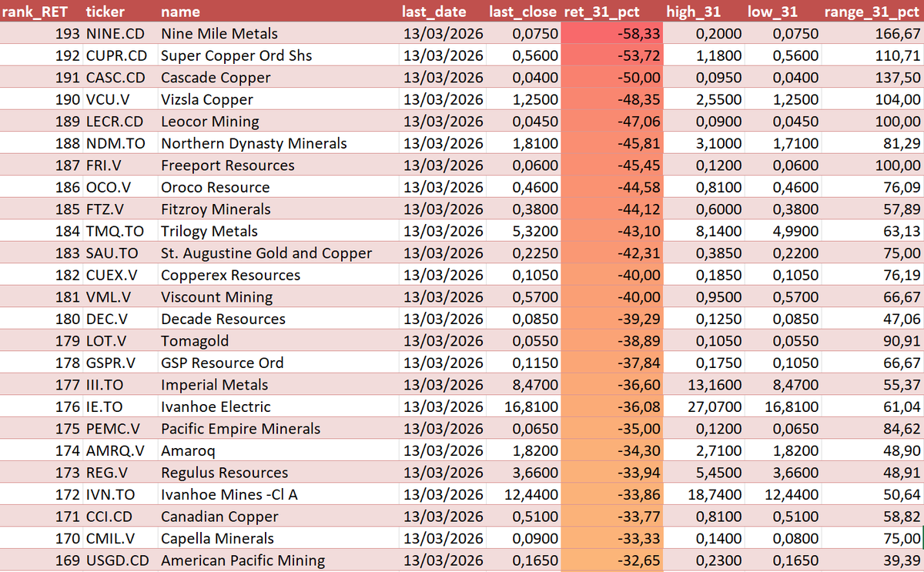Click the Nine Mile Metals name cell
Screen dimensions: 924x572
click(278, 34)
